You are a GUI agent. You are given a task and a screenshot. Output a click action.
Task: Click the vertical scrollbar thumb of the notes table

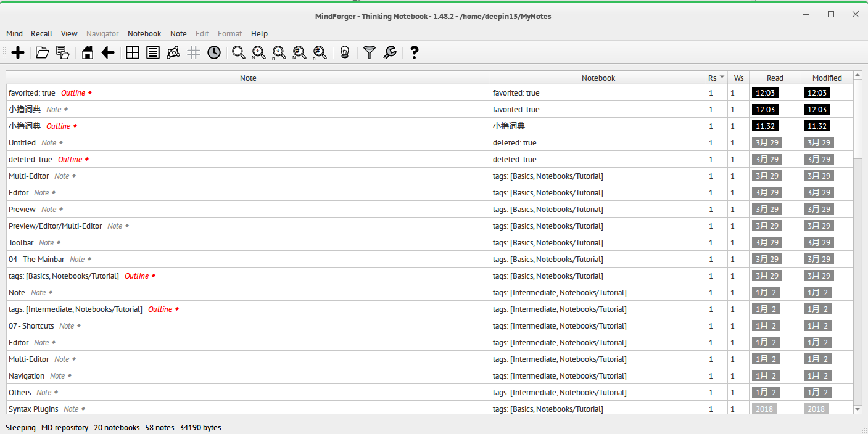[x=858, y=120]
